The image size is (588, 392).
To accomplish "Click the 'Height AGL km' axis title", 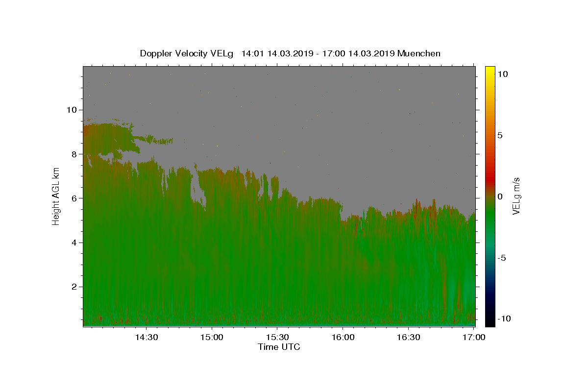I will point(56,196).
